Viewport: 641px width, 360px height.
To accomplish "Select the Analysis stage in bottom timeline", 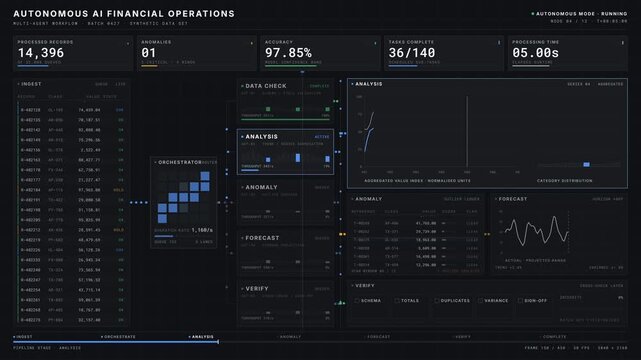I will [x=201, y=337].
